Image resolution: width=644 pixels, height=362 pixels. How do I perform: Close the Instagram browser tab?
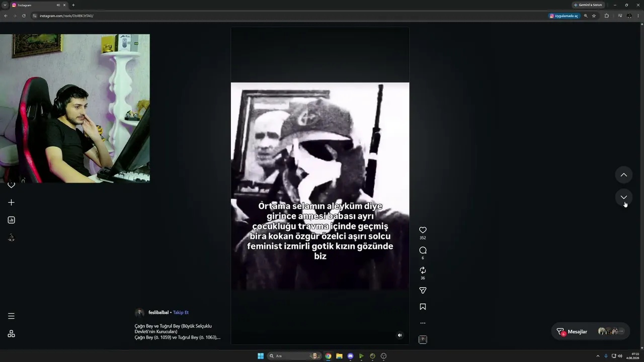tap(64, 5)
